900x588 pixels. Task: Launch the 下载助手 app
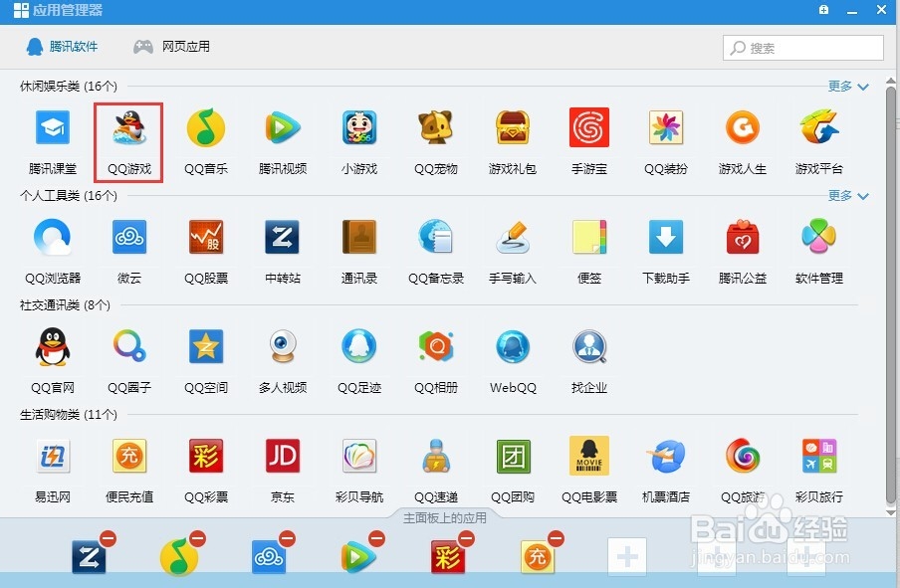coord(666,237)
